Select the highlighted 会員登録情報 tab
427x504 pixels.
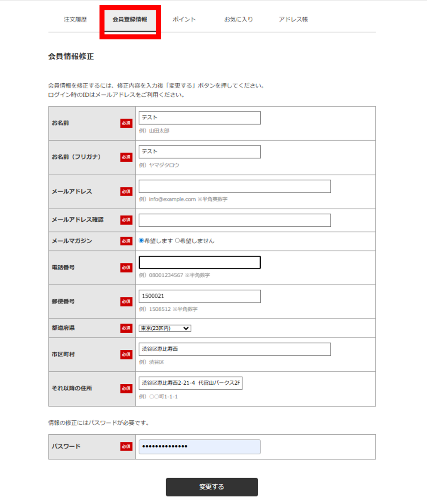click(x=130, y=19)
